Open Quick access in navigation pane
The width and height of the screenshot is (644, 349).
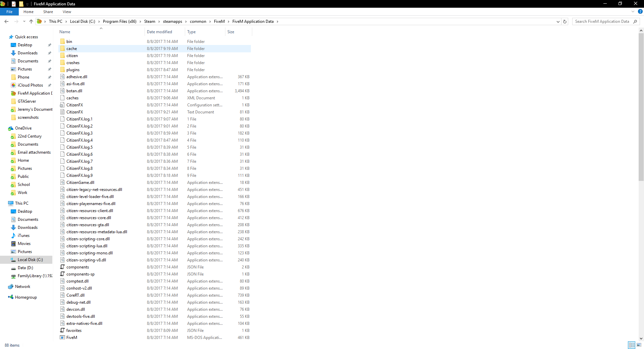click(x=26, y=37)
